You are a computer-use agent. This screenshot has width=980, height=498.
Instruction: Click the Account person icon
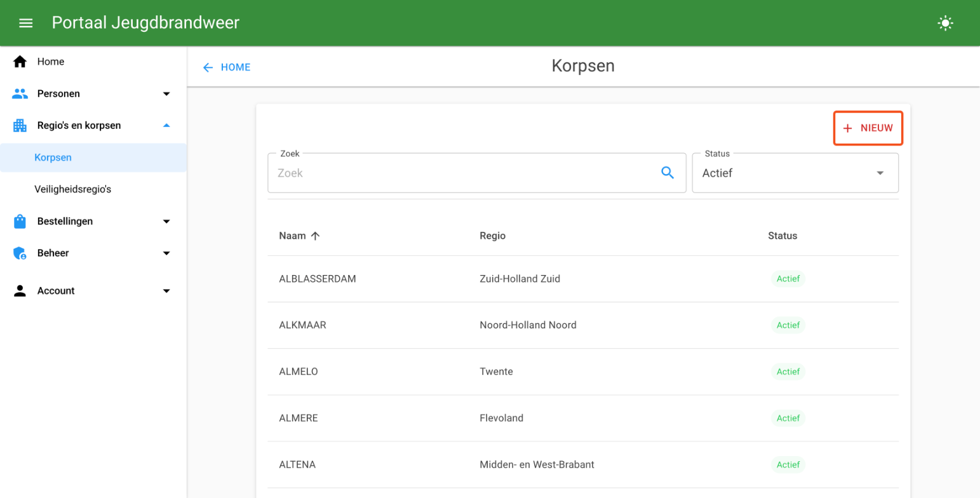(20, 291)
